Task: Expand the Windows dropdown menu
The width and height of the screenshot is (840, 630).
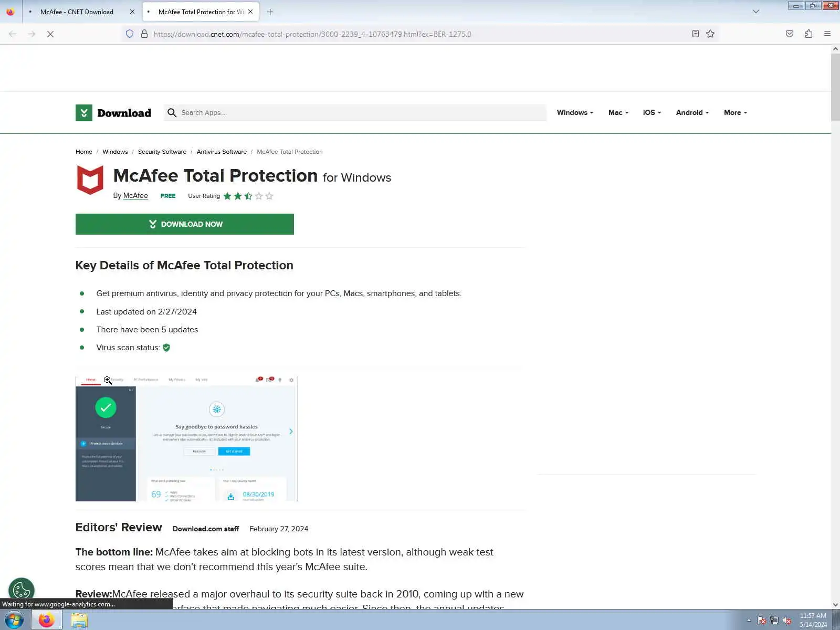Action: [x=575, y=113]
